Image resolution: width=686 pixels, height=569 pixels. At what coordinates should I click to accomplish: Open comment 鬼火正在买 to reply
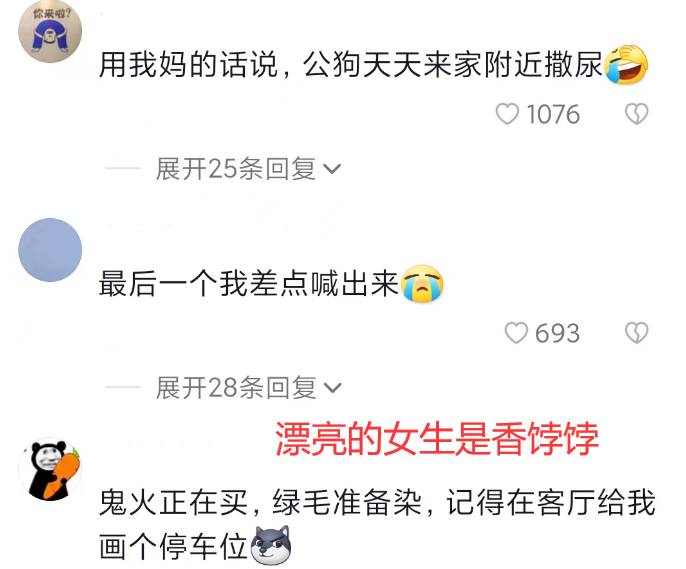click(377, 524)
